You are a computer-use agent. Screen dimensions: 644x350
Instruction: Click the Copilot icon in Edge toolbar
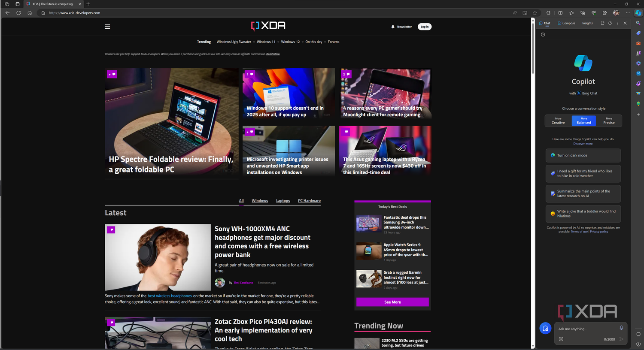[x=638, y=13]
